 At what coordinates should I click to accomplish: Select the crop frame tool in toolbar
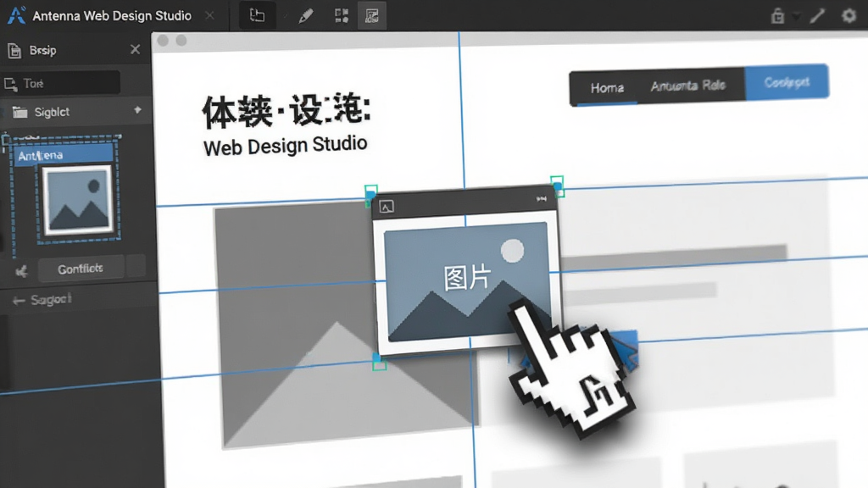pos(257,15)
